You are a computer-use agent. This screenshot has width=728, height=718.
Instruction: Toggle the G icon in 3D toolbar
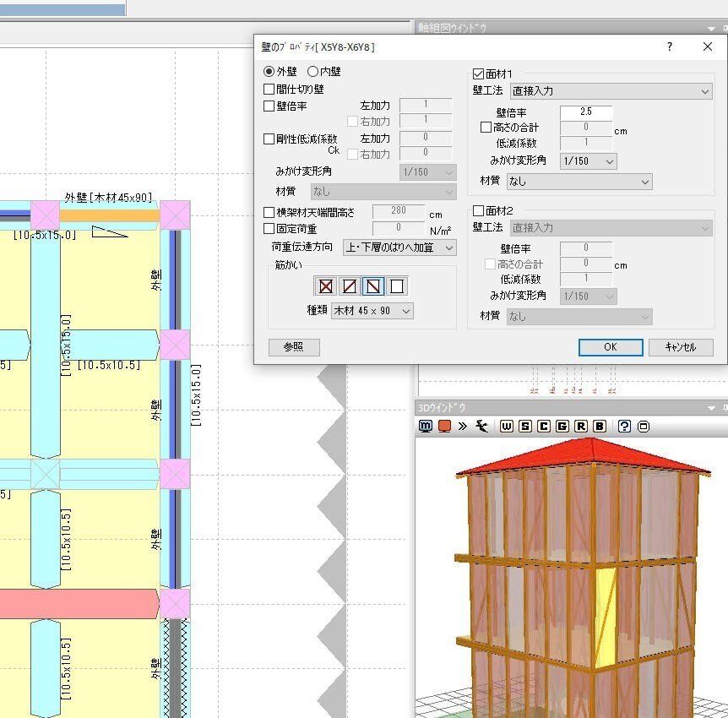[562, 426]
